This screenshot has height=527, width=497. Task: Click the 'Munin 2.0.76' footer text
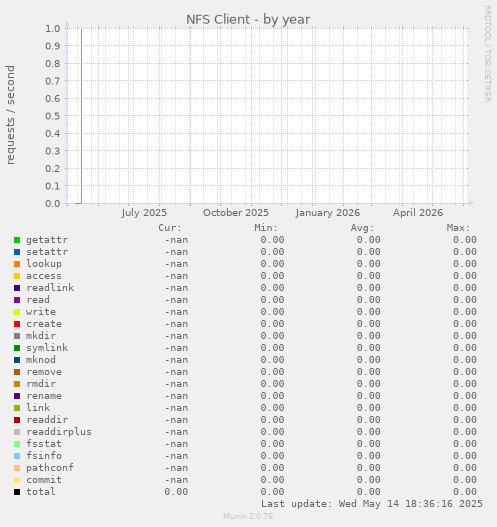pos(248,516)
